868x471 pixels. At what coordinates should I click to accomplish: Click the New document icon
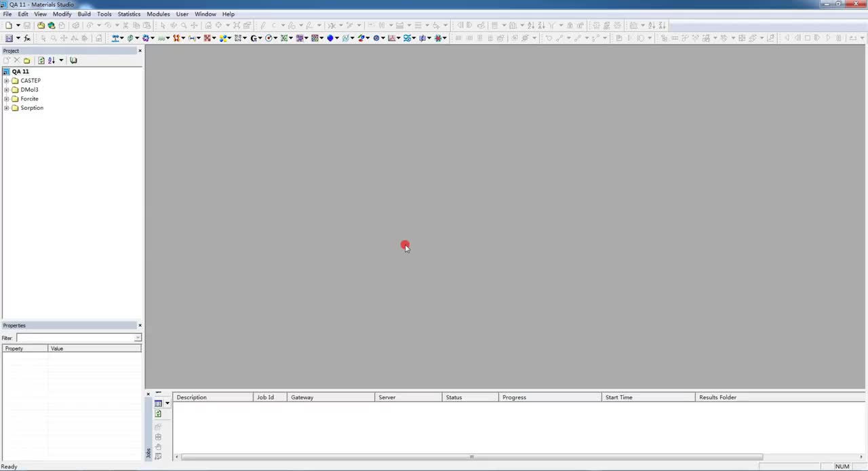(x=8, y=25)
